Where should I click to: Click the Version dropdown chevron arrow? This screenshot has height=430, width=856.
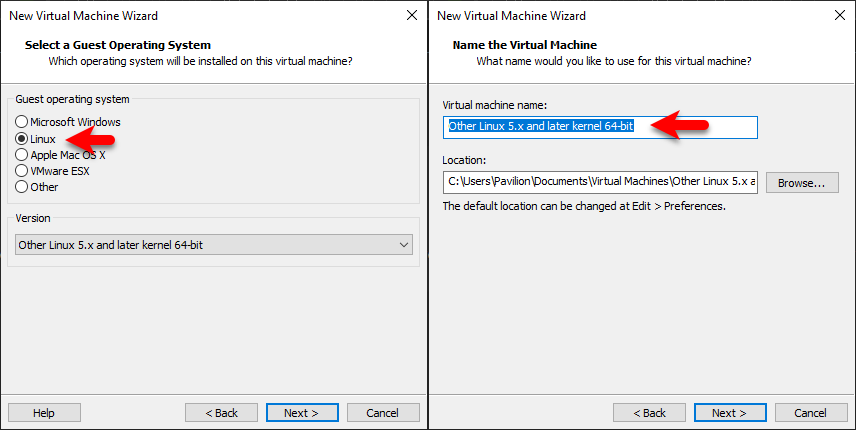pos(404,245)
